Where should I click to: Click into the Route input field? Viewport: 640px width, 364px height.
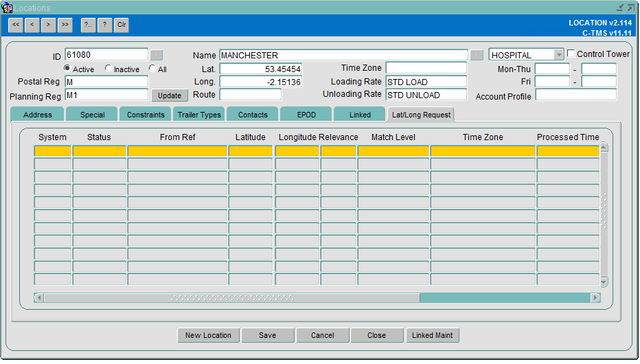pyautogui.click(x=251, y=95)
